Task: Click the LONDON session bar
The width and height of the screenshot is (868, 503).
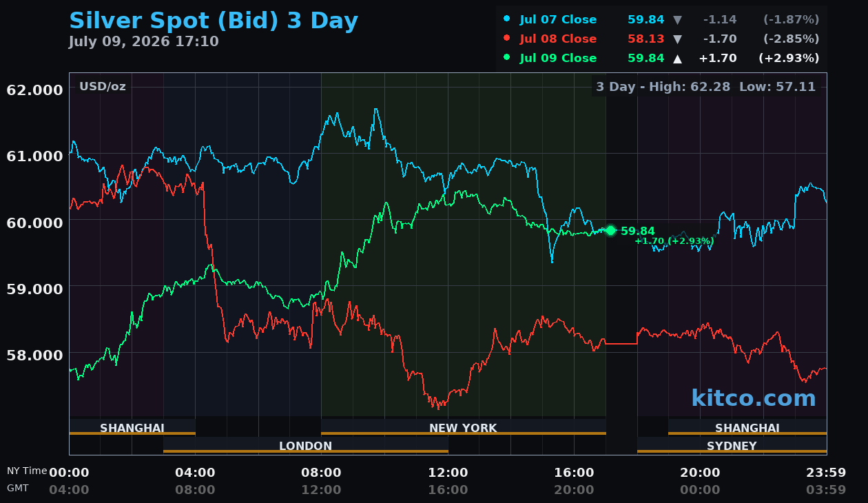Action: pyautogui.click(x=305, y=446)
